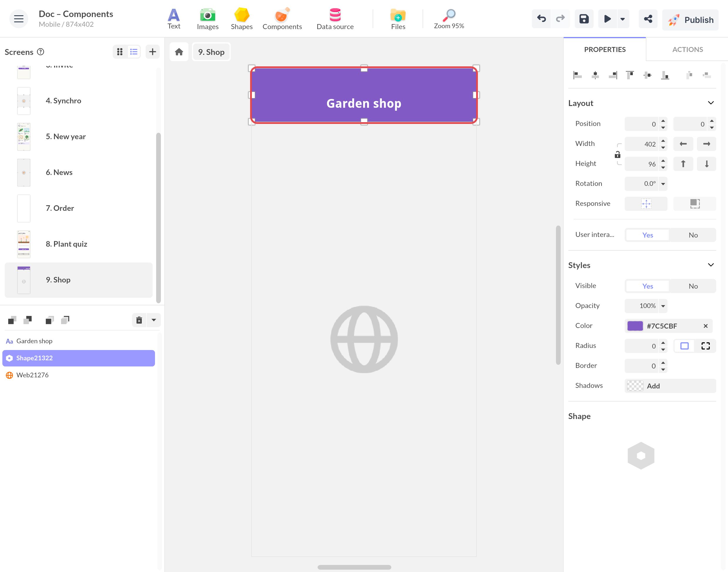Click the Zoom 95% magnifier
Image resolution: width=728 pixels, height=572 pixels.
(449, 19)
